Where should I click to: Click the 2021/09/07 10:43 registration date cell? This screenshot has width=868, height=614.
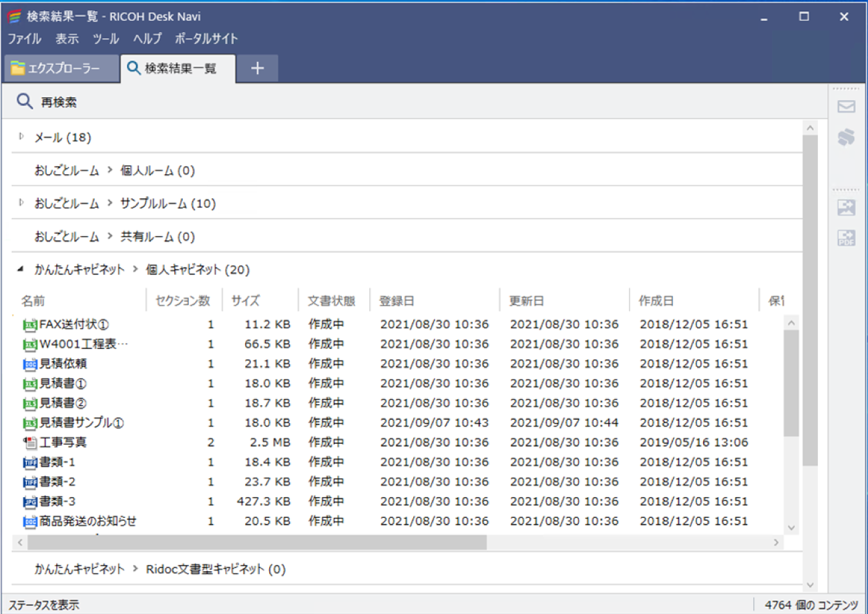(x=435, y=423)
